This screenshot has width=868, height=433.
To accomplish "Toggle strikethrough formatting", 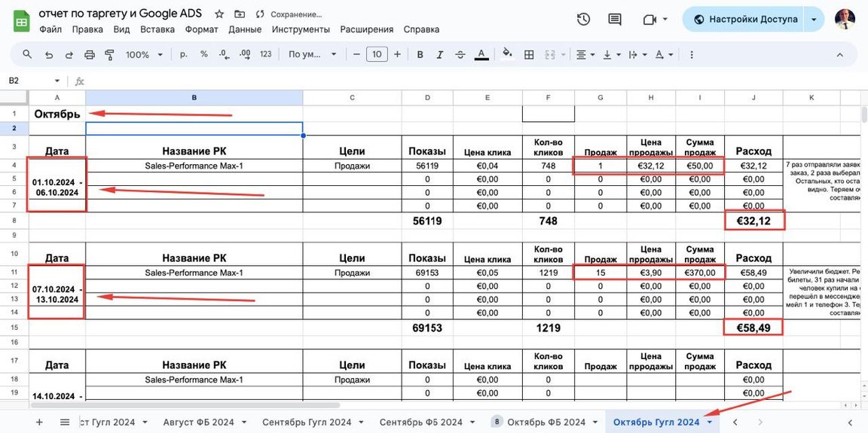I will (460, 54).
